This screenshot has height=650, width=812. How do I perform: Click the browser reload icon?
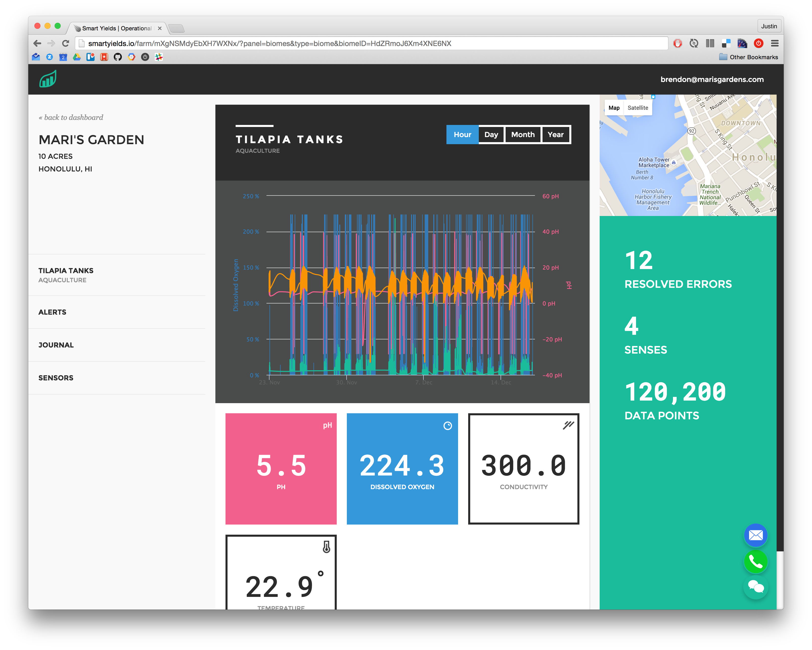(x=65, y=43)
